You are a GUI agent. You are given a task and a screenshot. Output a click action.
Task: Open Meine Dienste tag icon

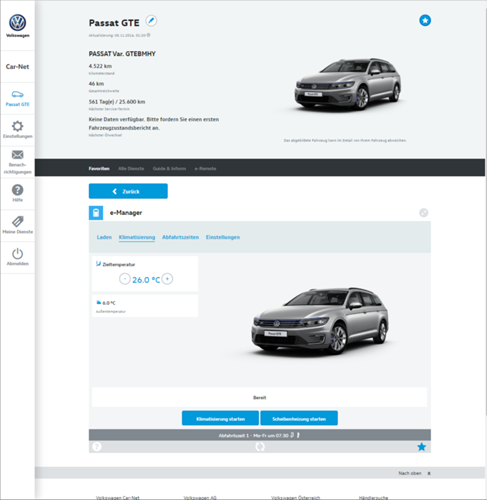click(x=17, y=221)
